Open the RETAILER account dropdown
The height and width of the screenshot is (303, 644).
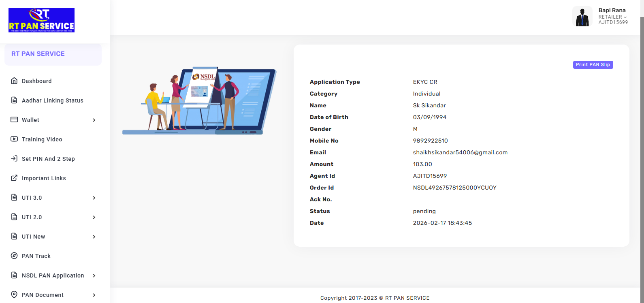(x=612, y=17)
